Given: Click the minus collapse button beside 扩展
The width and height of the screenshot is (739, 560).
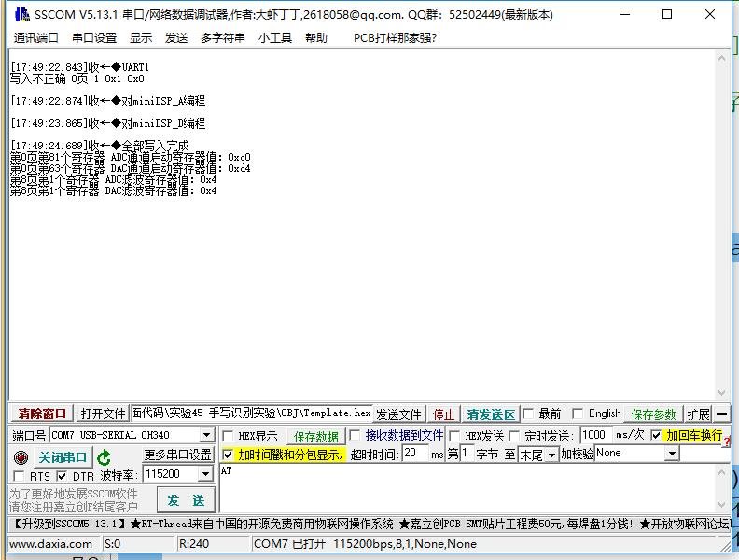Looking at the screenshot, I should [721, 414].
